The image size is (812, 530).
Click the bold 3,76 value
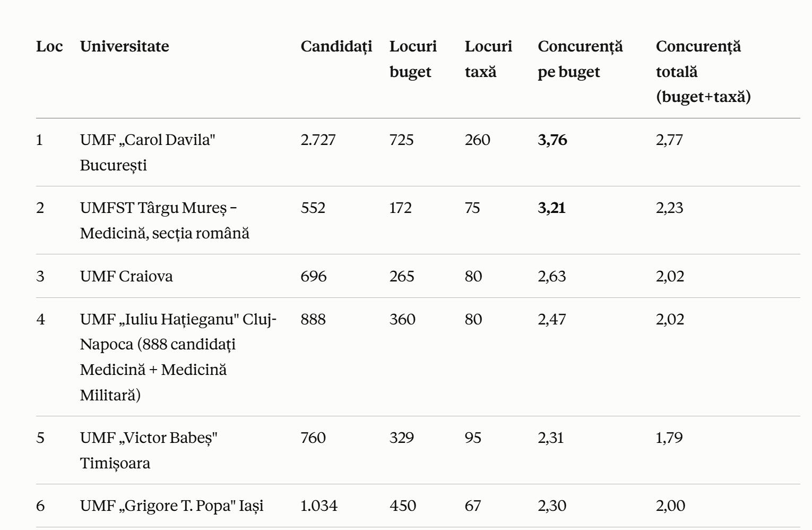point(552,140)
